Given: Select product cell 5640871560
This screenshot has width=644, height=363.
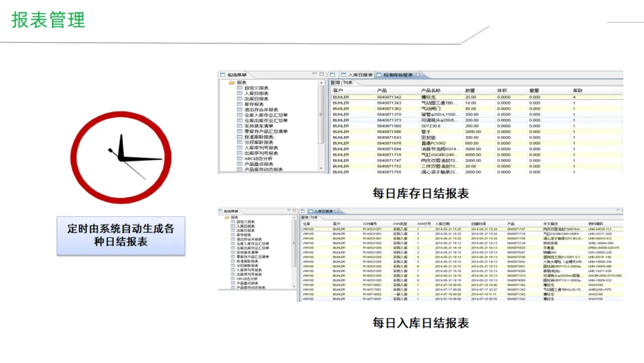Looking at the screenshot, I should [x=389, y=126].
